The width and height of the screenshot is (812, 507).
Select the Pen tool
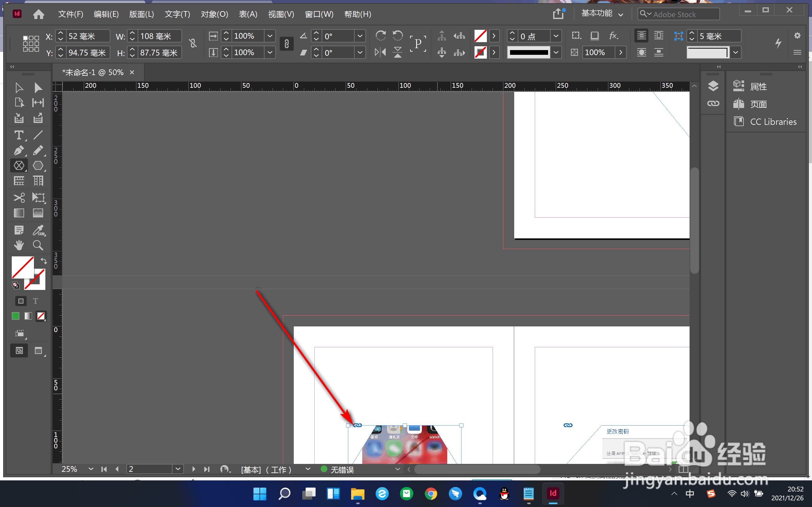click(19, 151)
